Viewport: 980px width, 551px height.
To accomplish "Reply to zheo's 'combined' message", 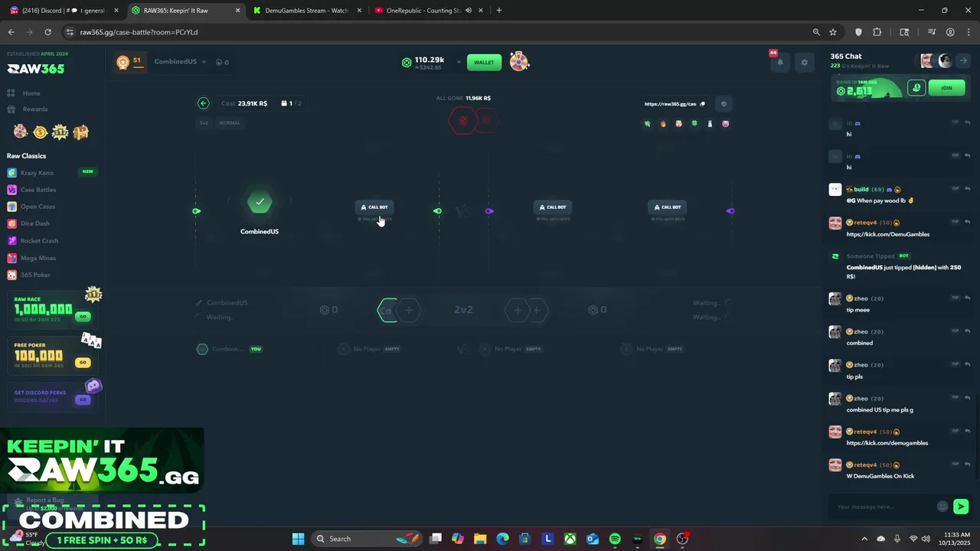I will click(968, 331).
